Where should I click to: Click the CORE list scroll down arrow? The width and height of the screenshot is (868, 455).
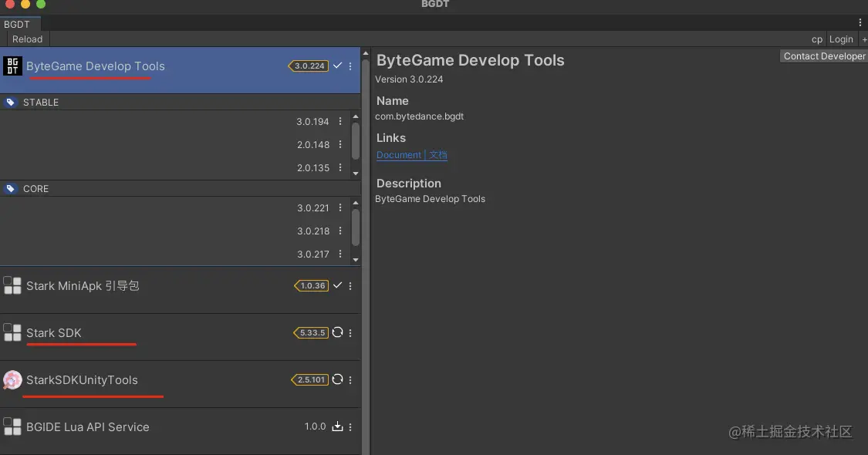(356, 260)
